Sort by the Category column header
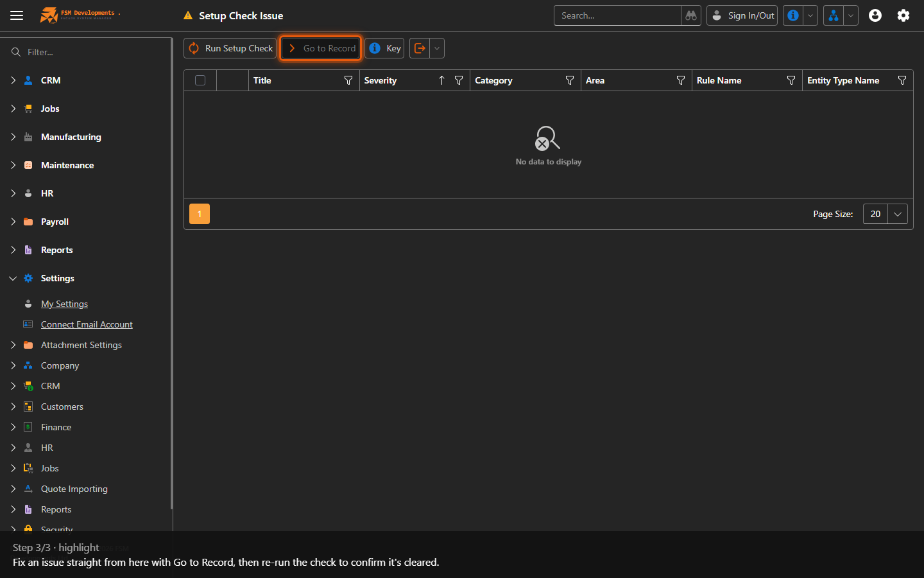The height and width of the screenshot is (578, 924). click(x=493, y=80)
